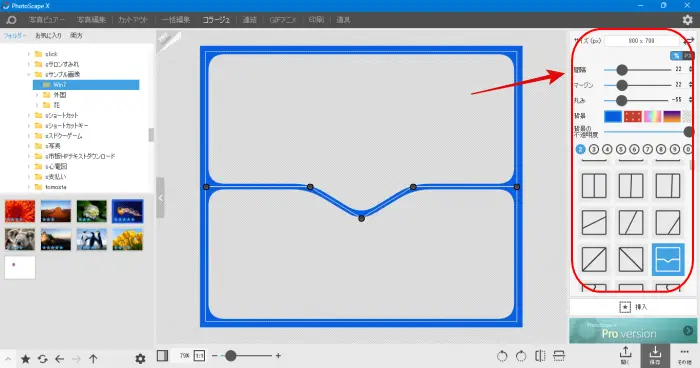This screenshot has width=700, height=368.
Task: Choose the blue background color swatch
Action: 612,117
